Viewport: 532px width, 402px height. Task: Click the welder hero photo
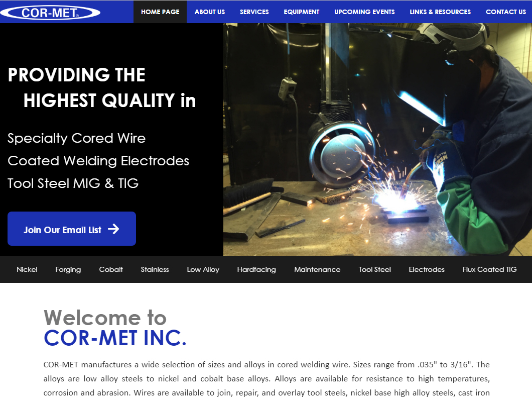coord(377,139)
